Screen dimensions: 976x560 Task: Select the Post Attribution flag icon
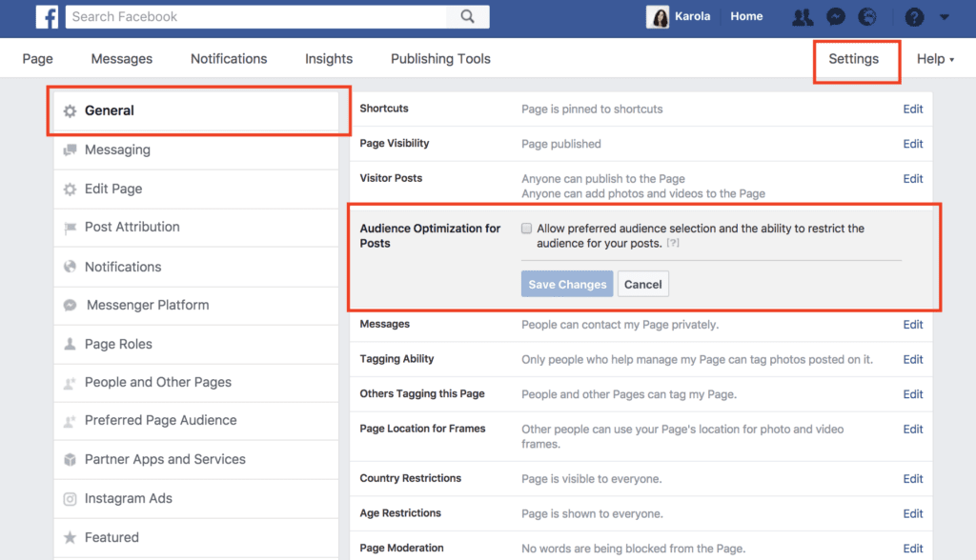click(x=69, y=228)
